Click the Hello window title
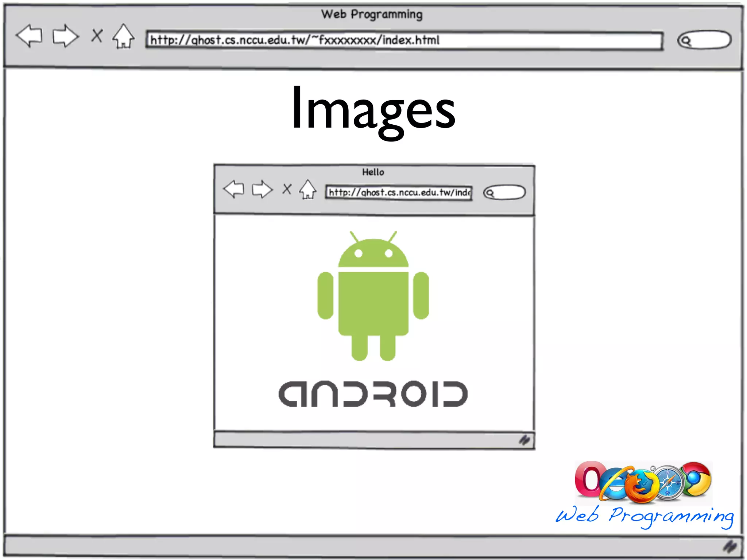This screenshot has width=747, height=560. tap(373, 172)
